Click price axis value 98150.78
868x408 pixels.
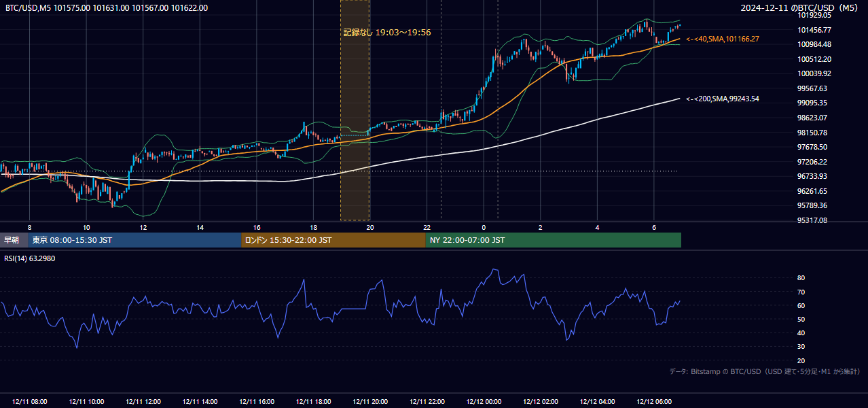click(812, 133)
